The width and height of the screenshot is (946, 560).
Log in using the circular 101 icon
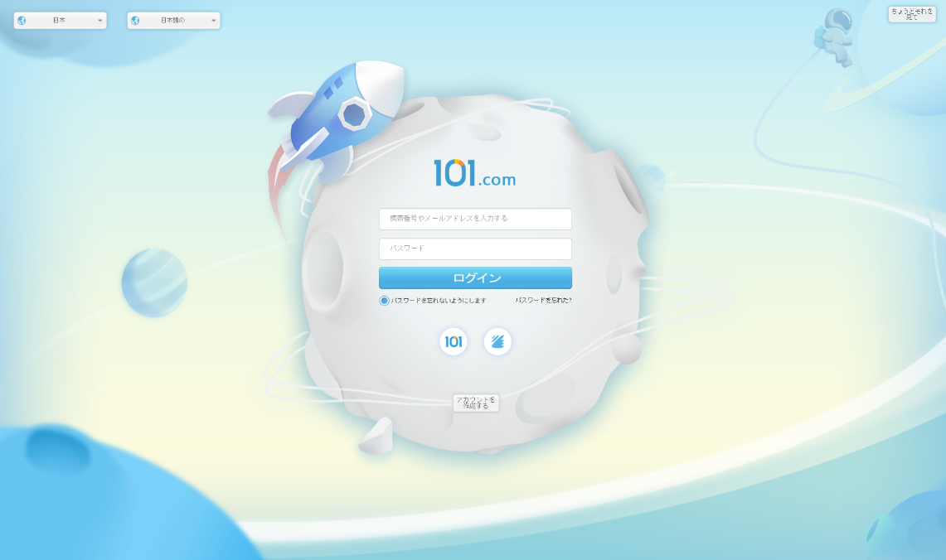[453, 341]
